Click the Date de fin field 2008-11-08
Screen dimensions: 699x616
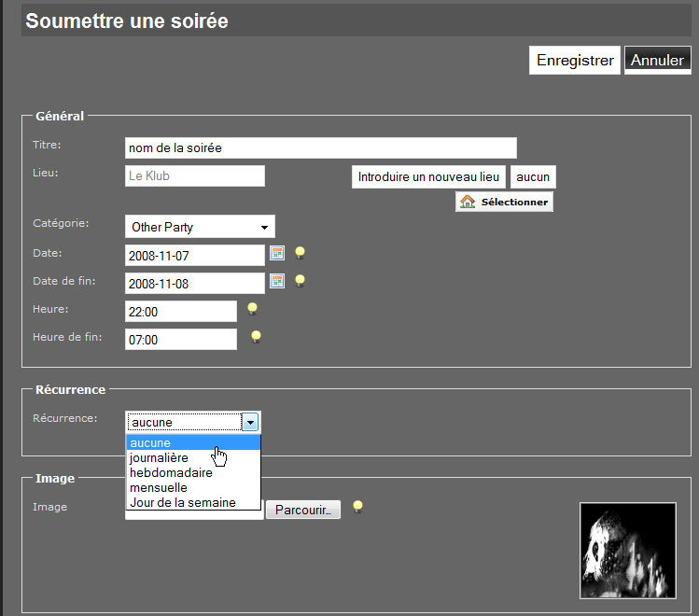[x=195, y=284]
